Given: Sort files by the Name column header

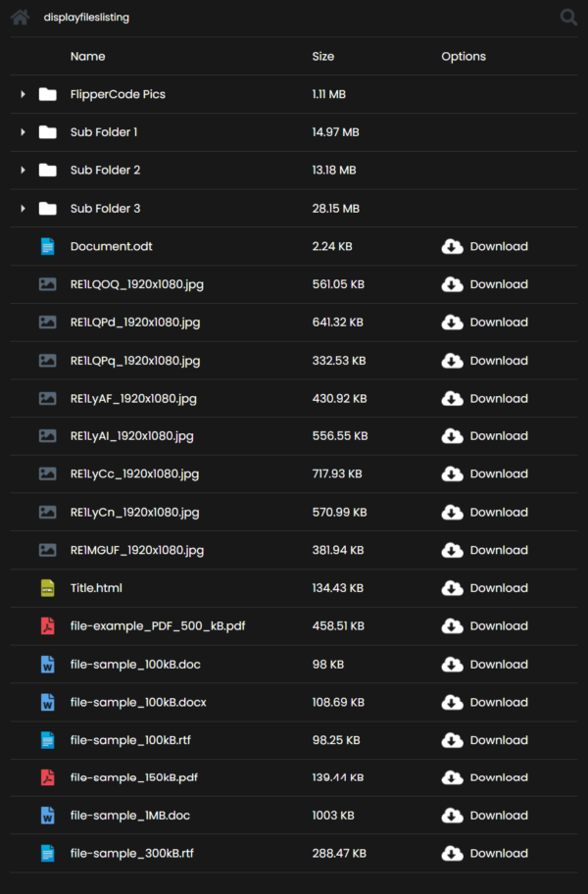Looking at the screenshot, I should pyautogui.click(x=87, y=56).
